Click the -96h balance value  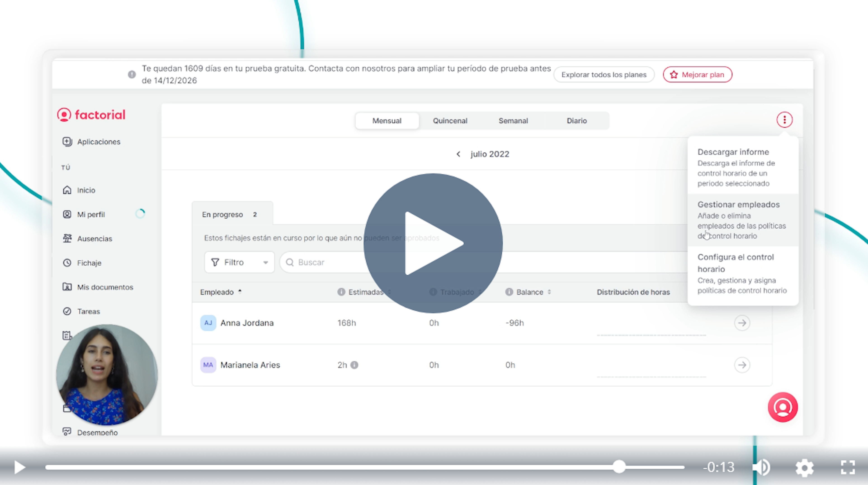coord(514,323)
